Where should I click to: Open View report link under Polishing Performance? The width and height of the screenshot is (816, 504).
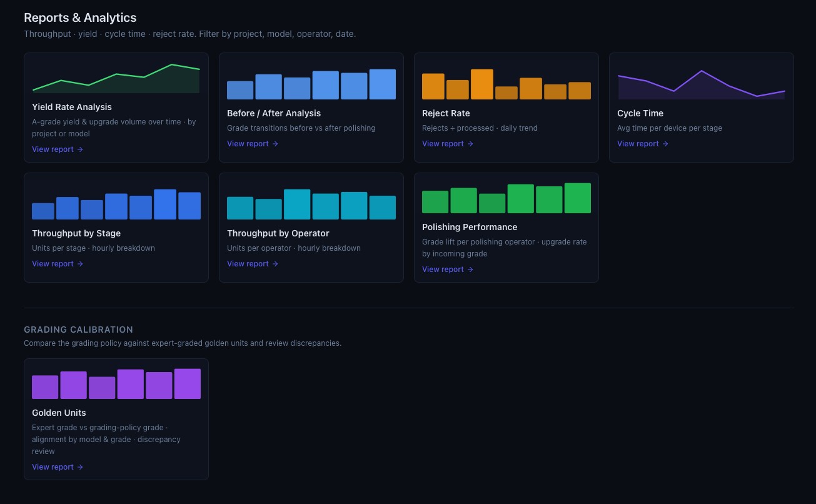click(x=448, y=270)
